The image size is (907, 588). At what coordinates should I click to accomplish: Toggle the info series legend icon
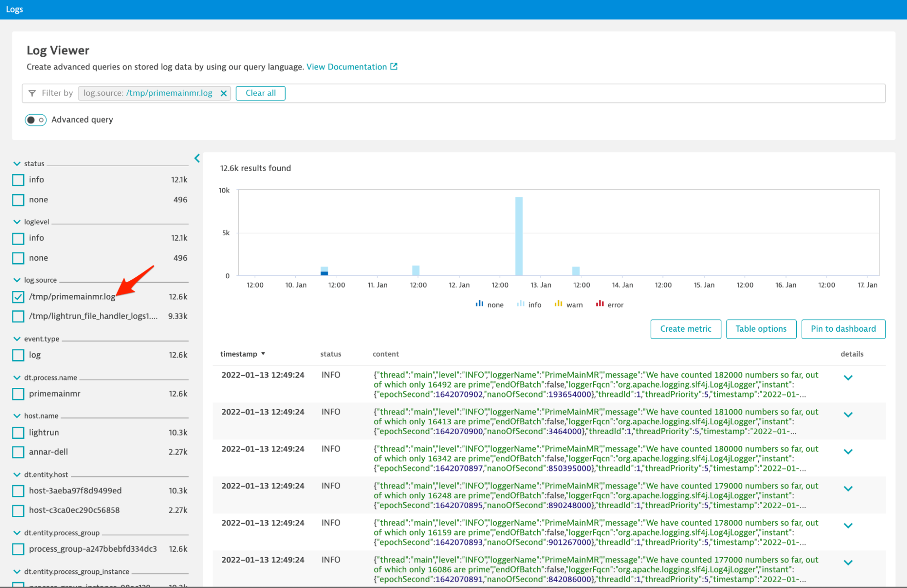[520, 304]
